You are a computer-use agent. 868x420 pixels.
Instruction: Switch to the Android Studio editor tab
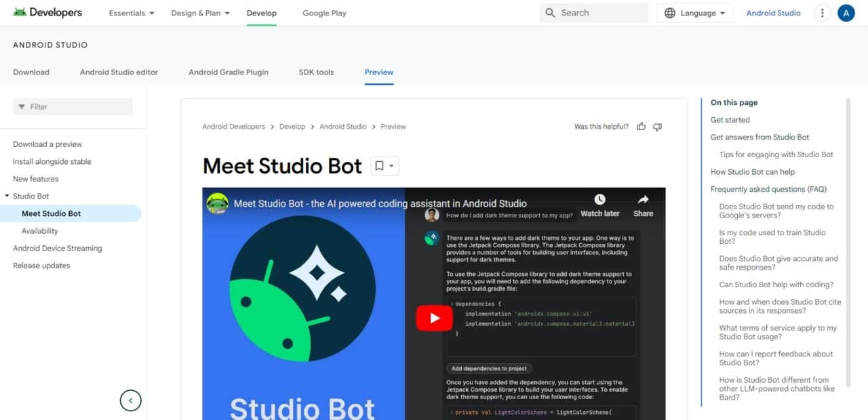point(119,72)
